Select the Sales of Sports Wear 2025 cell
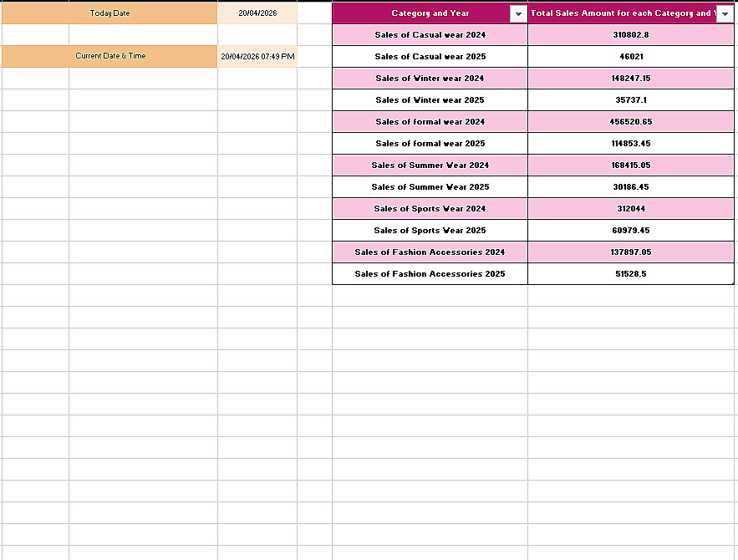The height and width of the screenshot is (560, 738). 430,230
